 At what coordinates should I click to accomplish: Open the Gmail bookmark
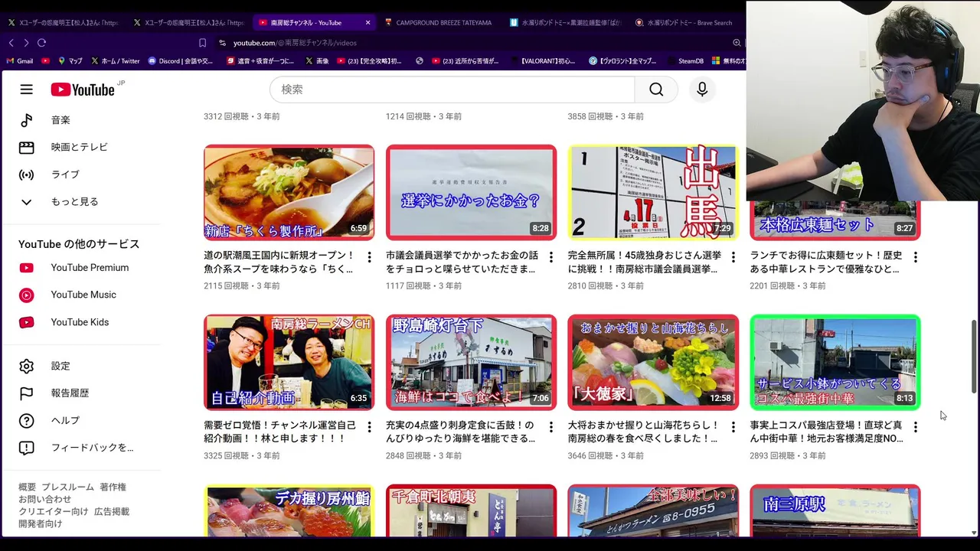20,60
